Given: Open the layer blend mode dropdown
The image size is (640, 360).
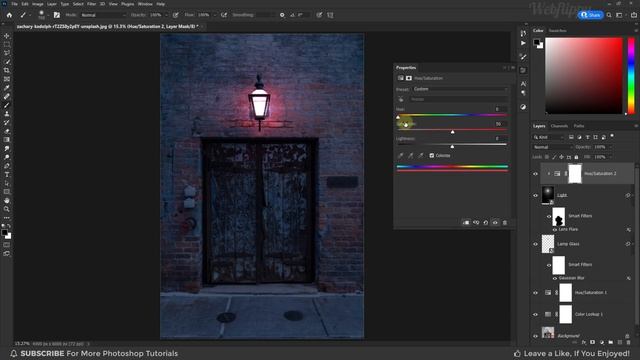Looking at the screenshot, I should (552, 147).
